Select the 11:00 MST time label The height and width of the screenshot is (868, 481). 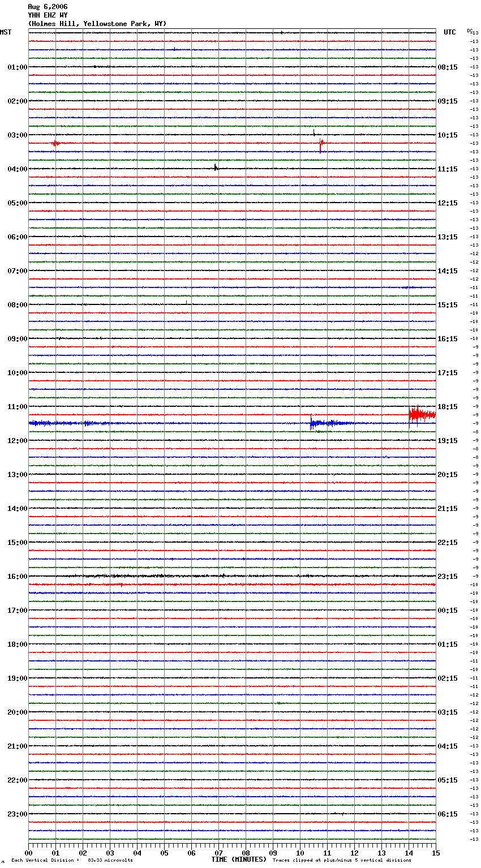click(x=18, y=407)
